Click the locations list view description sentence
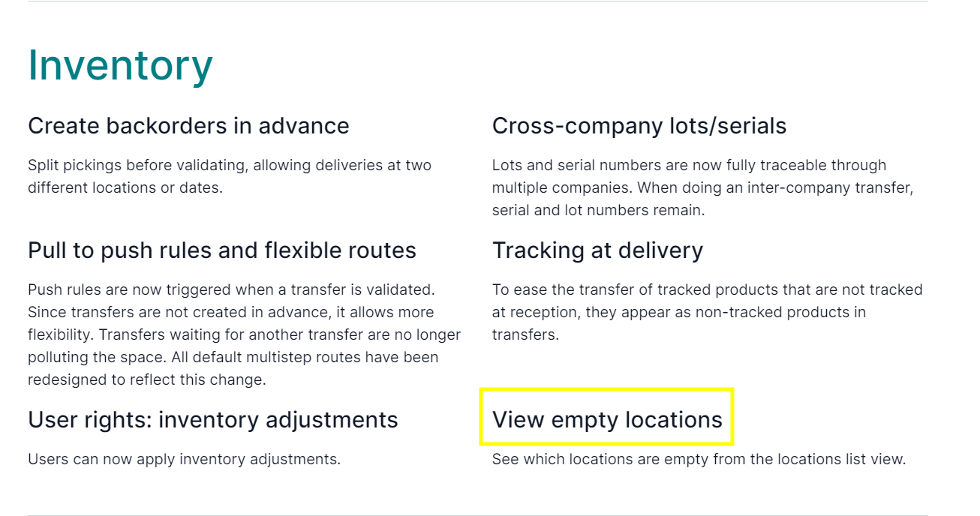This screenshot has height=516, width=980. [x=699, y=459]
